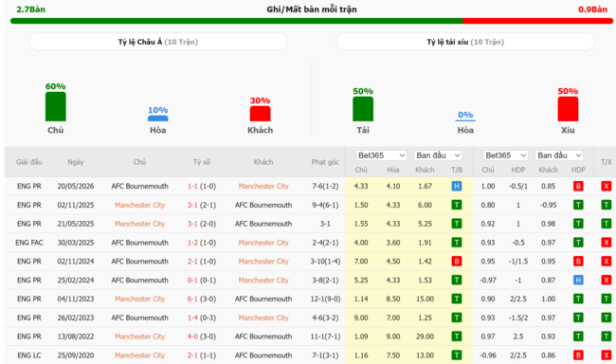Click the 1-1 score of 20/05/2026 match

pyautogui.click(x=192, y=186)
